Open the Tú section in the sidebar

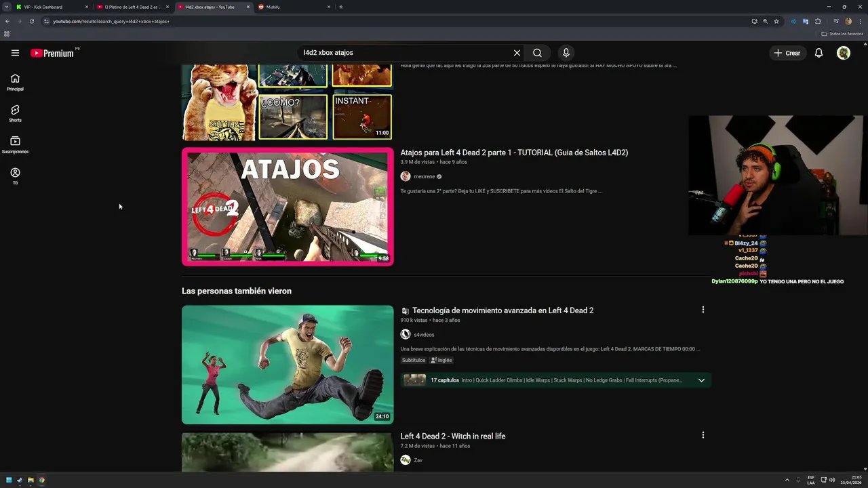15,176
